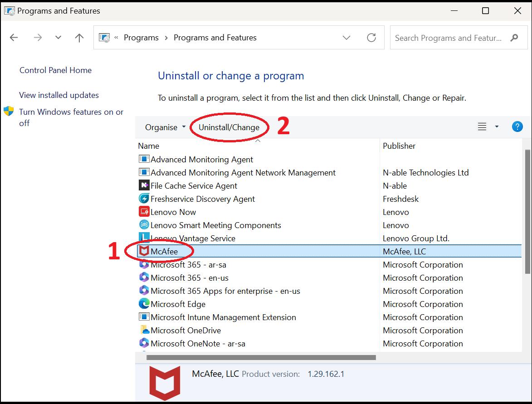
Task: Open the Organise dropdown menu
Action: click(165, 127)
